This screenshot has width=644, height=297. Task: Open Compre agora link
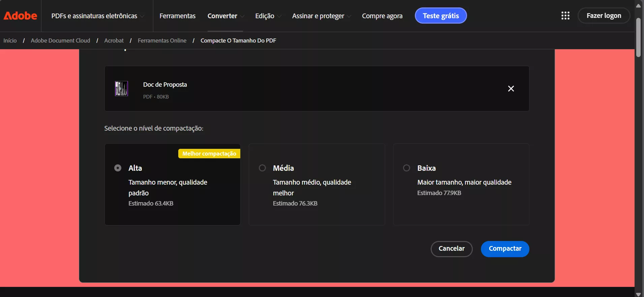(x=382, y=16)
